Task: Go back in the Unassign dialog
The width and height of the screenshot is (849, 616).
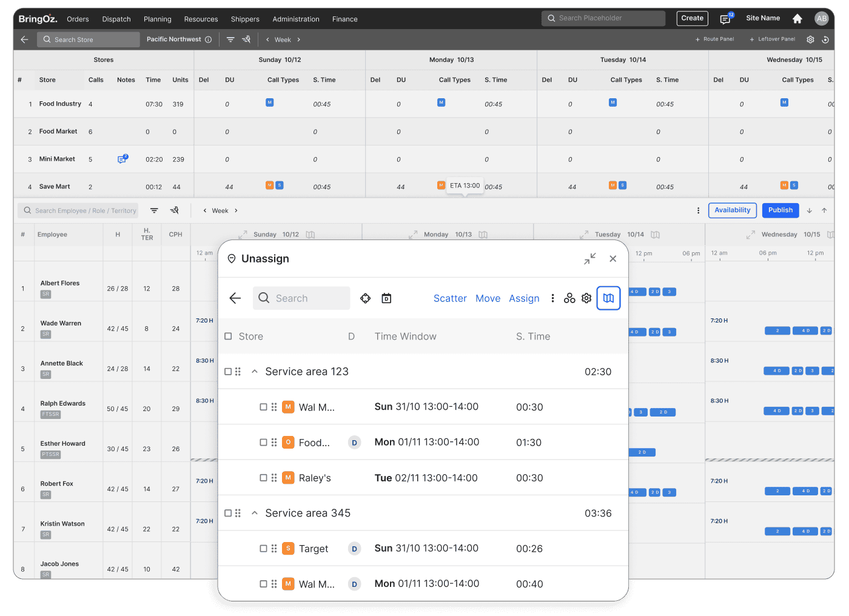Action: tap(235, 298)
